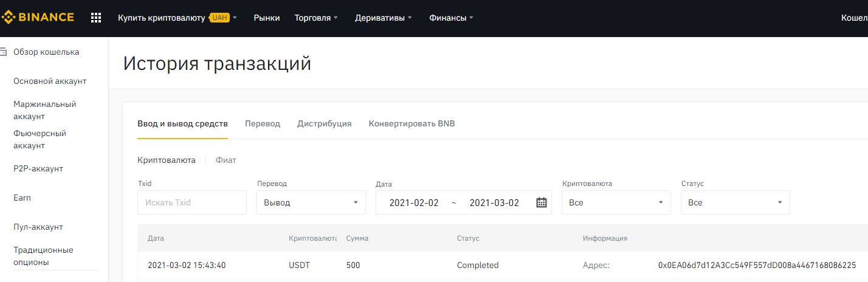This screenshot has height=282, width=868.
Task: Expand the Купить криптовалюту dropdown
Action: pos(177,18)
